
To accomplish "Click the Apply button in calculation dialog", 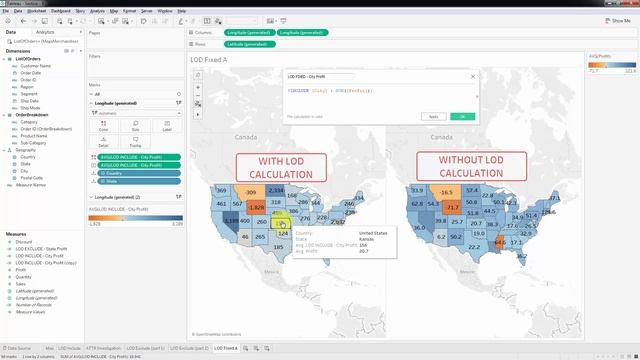I will 433,116.
